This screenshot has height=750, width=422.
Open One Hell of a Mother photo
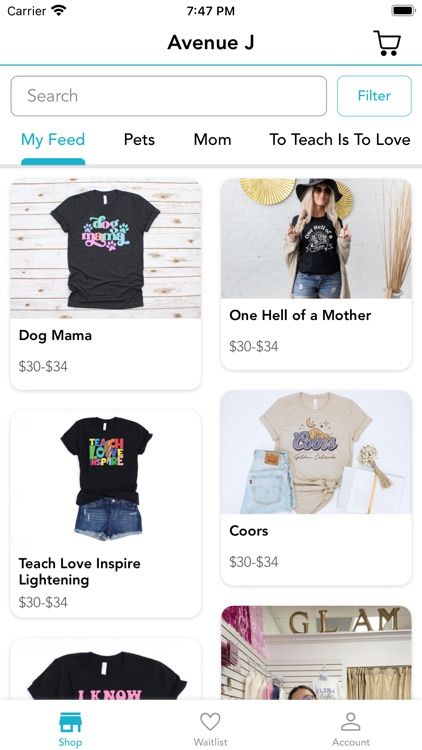click(x=316, y=239)
